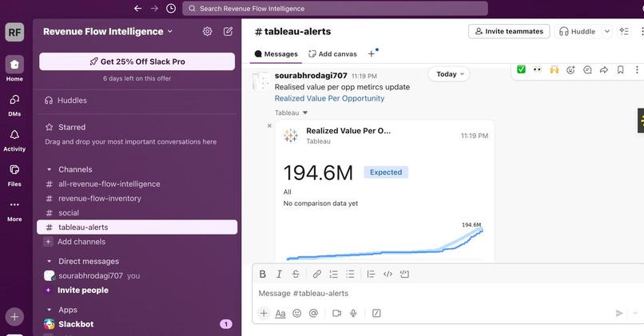The height and width of the screenshot is (336, 644).
Task: Click Get 25% Off Slack Pro
Action: pyautogui.click(x=137, y=61)
